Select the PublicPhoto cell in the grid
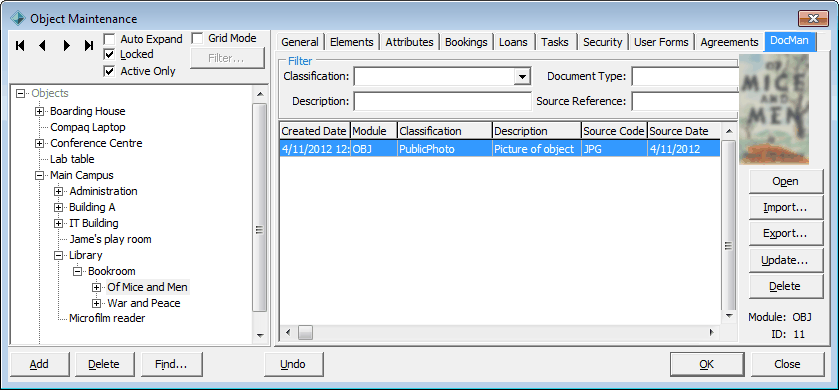Image resolution: width=839 pixels, height=390 pixels. pos(445,149)
